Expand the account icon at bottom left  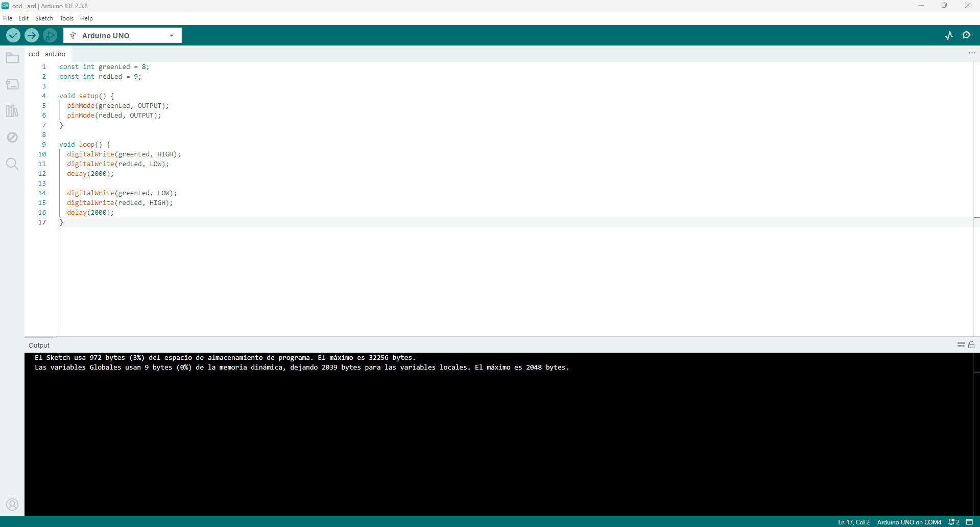[12, 505]
